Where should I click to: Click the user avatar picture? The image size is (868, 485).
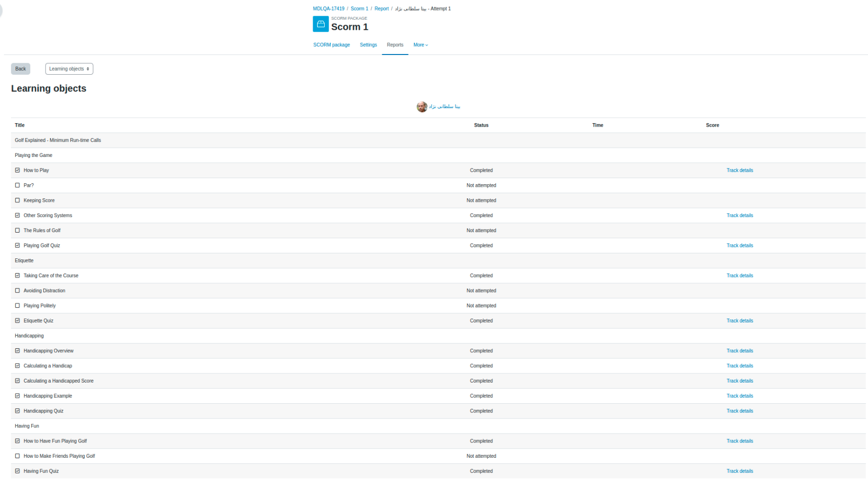(422, 106)
